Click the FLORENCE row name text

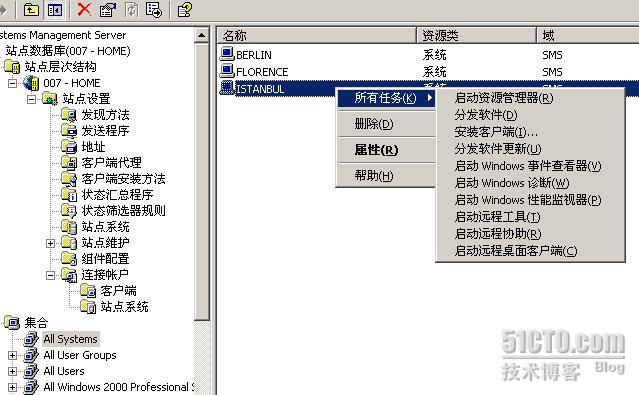[262, 72]
